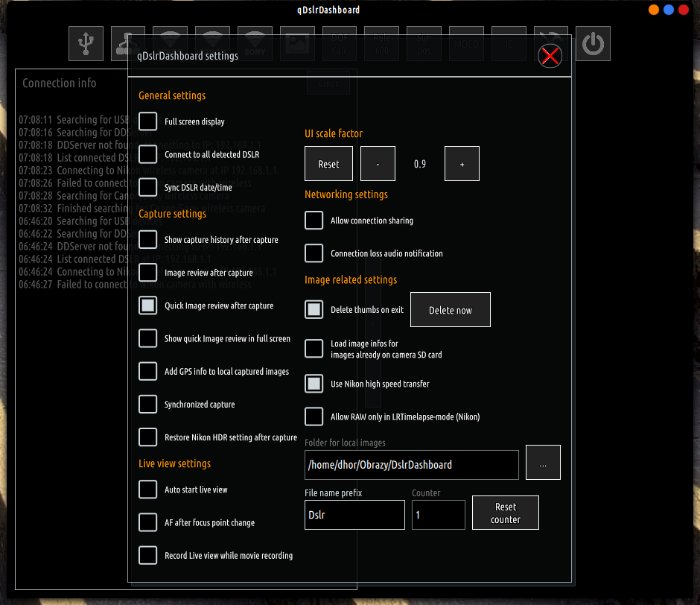Viewport: 700px width, 605px height.
Task: Click the 'qDslrDashboard settings' dialog title
Action: pos(188,56)
